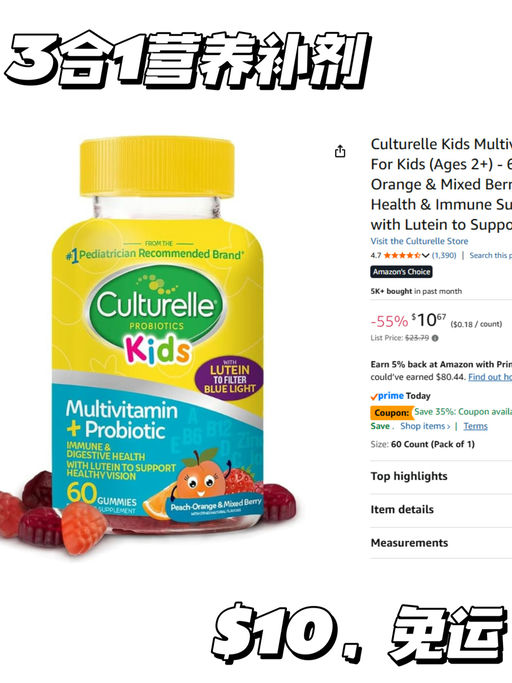Open the Find out how link
Image resolution: width=512 pixels, height=683 pixels.
pos(490,377)
